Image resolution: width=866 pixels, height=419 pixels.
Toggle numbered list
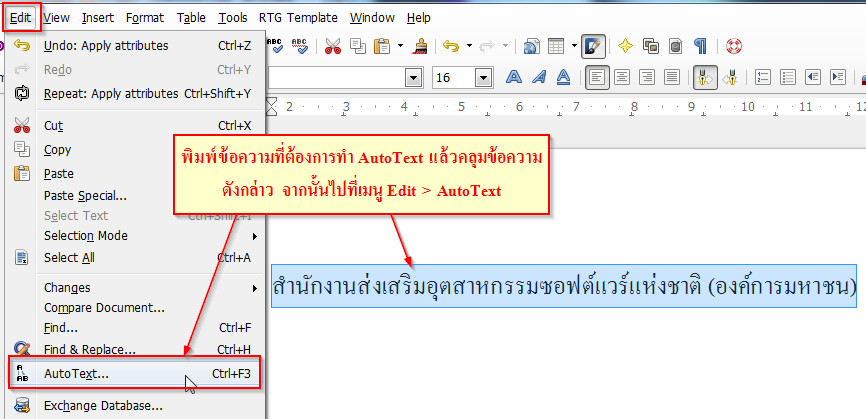point(763,77)
